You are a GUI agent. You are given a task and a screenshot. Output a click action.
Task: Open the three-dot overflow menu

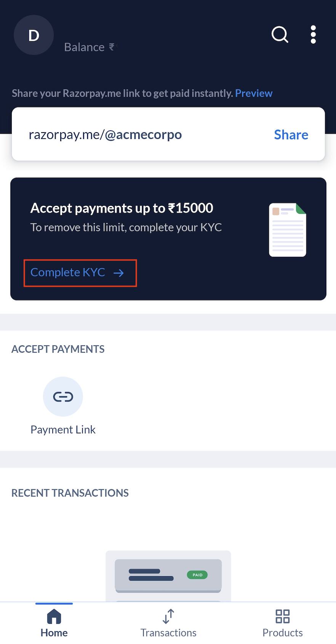pyautogui.click(x=313, y=35)
